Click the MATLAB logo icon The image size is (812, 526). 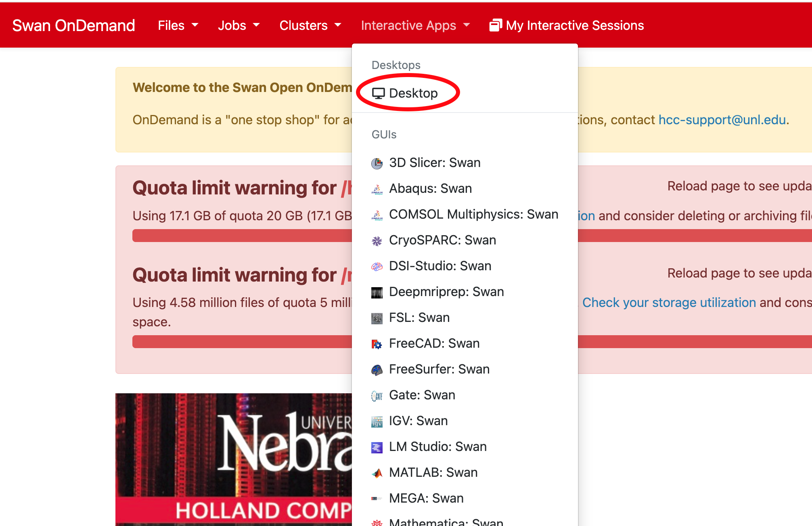[377, 473]
